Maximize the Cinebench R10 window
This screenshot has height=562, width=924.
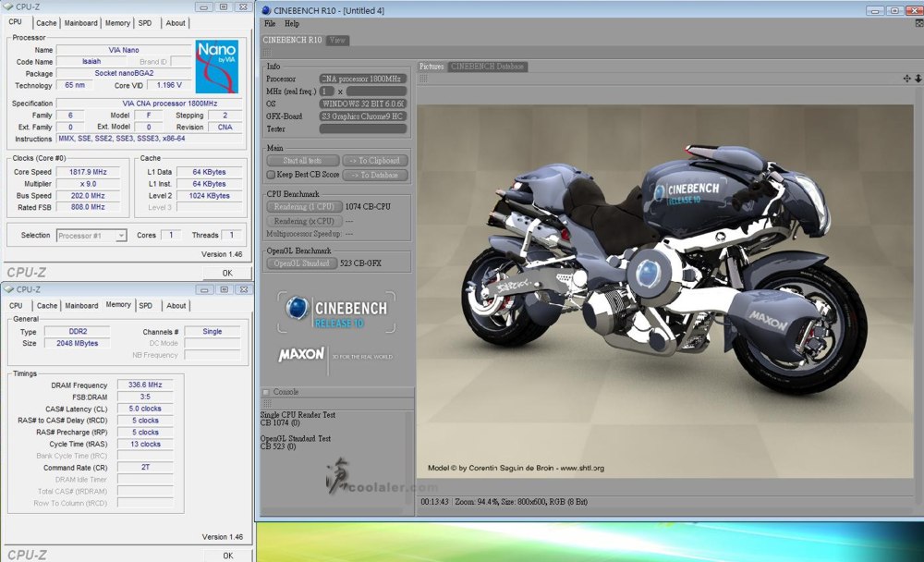coord(894,10)
